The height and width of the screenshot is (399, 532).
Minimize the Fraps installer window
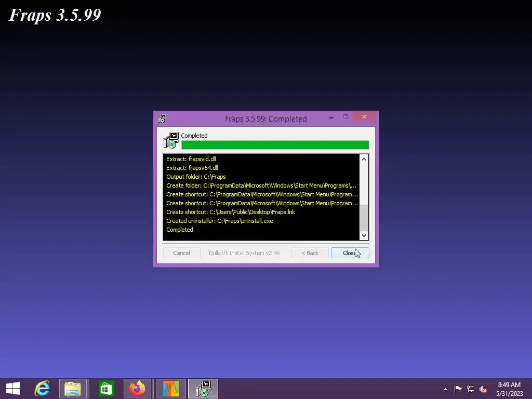click(x=331, y=117)
